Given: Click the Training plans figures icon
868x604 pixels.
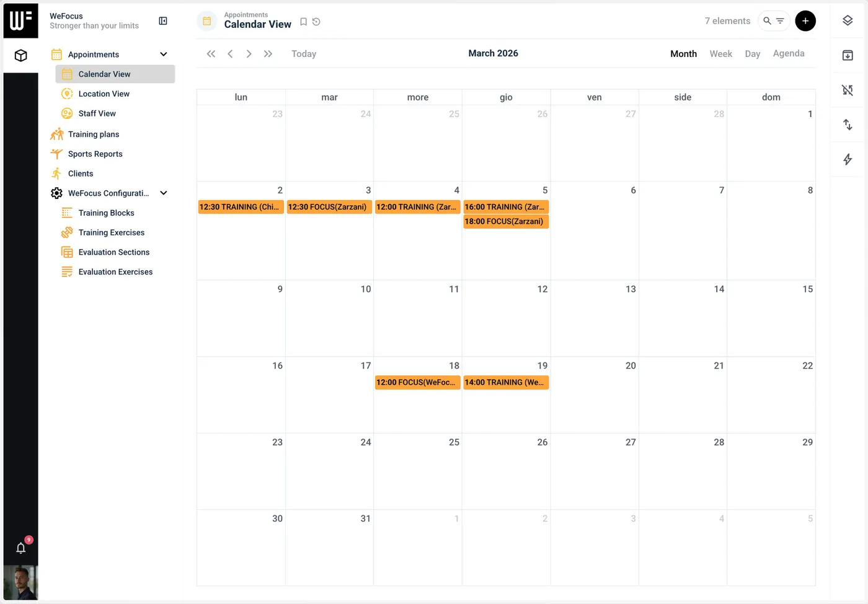Looking at the screenshot, I should click(x=56, y=134).
